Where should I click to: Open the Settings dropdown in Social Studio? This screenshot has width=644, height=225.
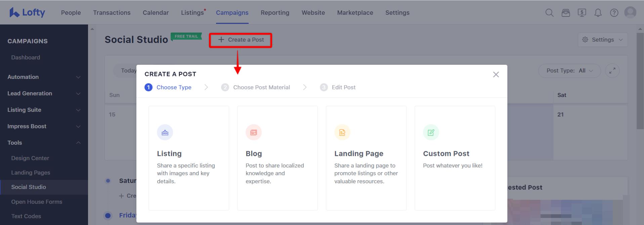click(x=603, y=40)
